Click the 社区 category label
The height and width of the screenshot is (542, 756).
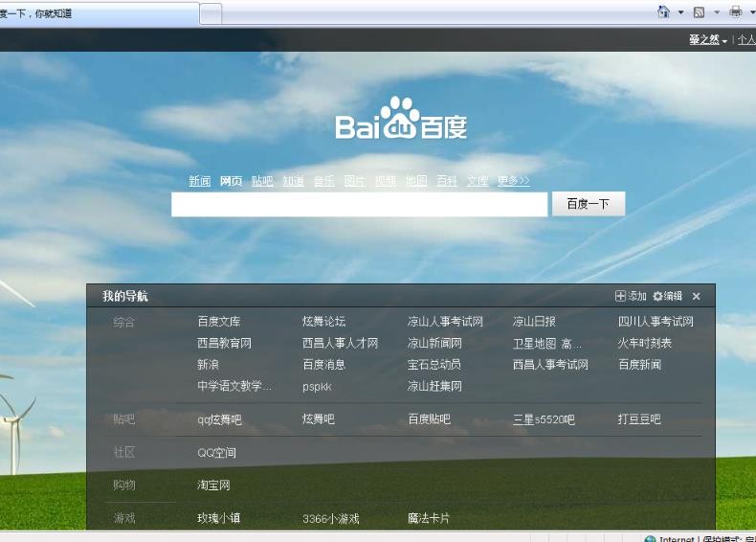pyautogui.click(x=123, y=452)
